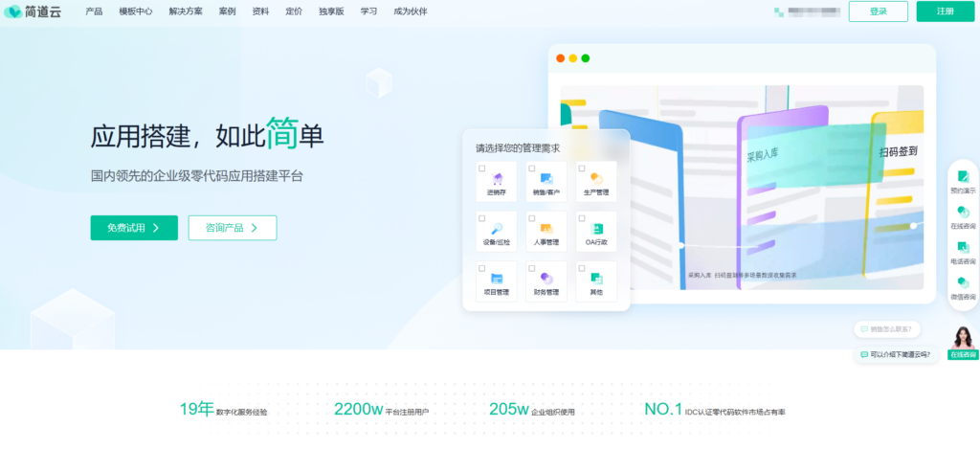Viewport: 980px width, 449px height.
Task: Select the 财务管理 purple coin icon
Action: (546, 279)
